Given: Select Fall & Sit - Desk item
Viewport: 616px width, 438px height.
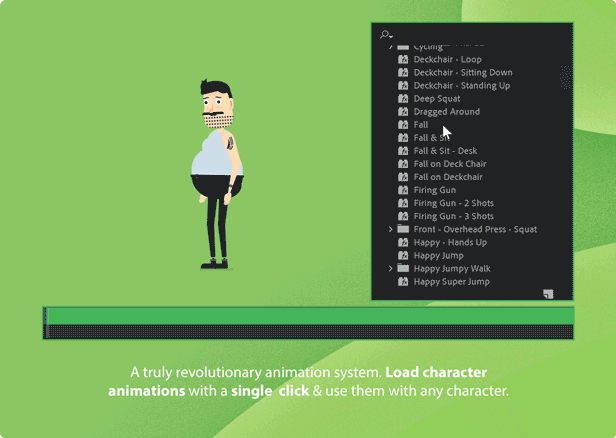Looking at the screenshot, I should tap(445, 151).
